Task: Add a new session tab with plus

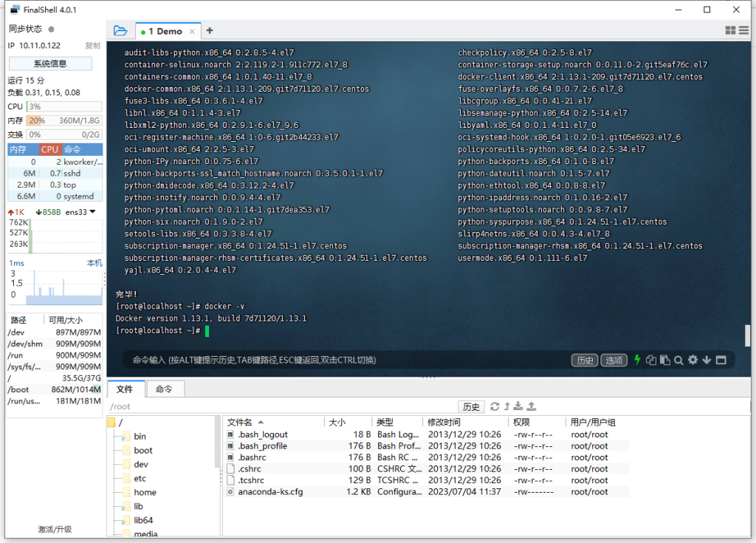Action: point(210,30)
